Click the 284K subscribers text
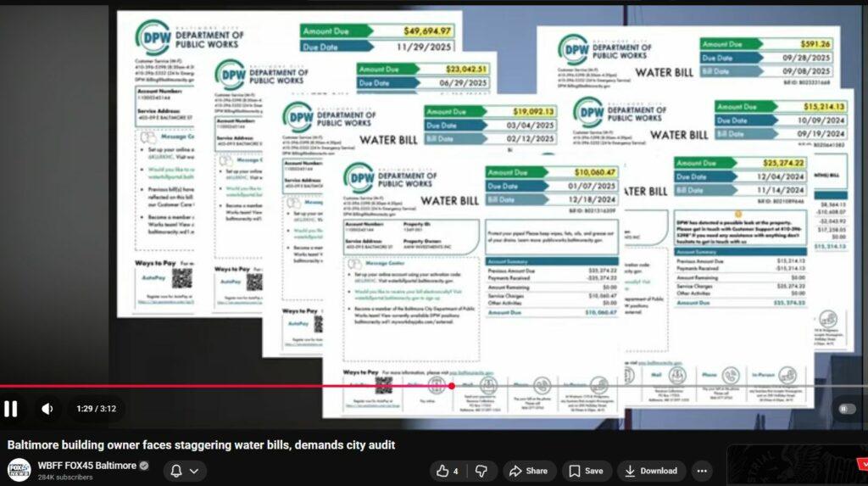The width and height of the screenshot is (868, 486). 66,478
